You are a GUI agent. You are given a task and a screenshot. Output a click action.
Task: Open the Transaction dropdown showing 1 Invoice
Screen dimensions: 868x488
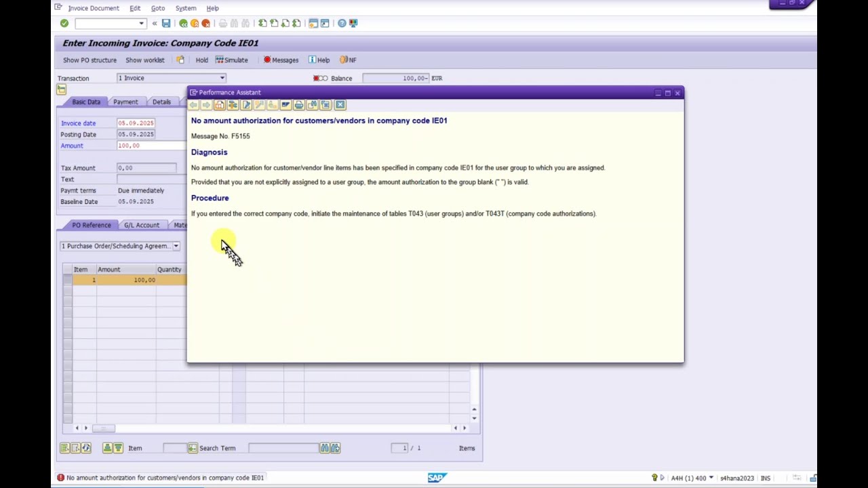(x=222, y=78)
